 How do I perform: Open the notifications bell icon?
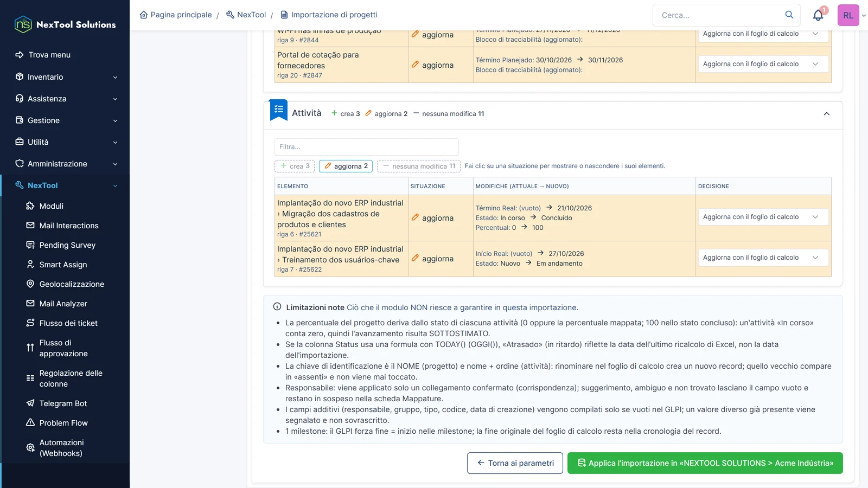coord(818,15)
